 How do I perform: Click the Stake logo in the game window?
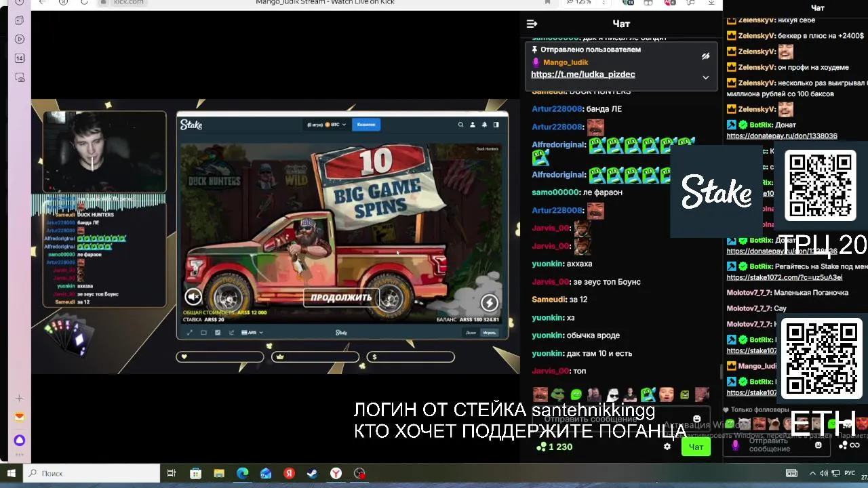point(191,125)
